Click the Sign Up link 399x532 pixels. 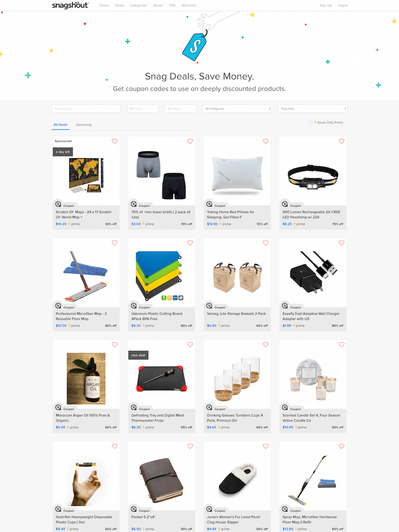pos(326,5)
